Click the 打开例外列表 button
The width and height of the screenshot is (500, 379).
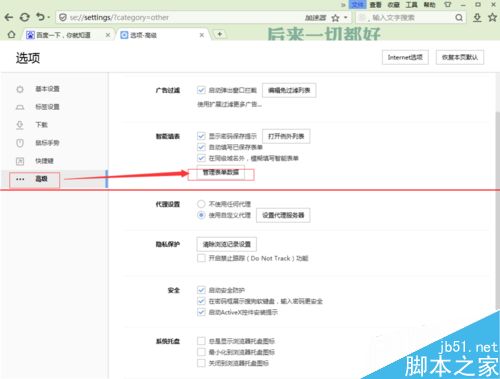286,136
